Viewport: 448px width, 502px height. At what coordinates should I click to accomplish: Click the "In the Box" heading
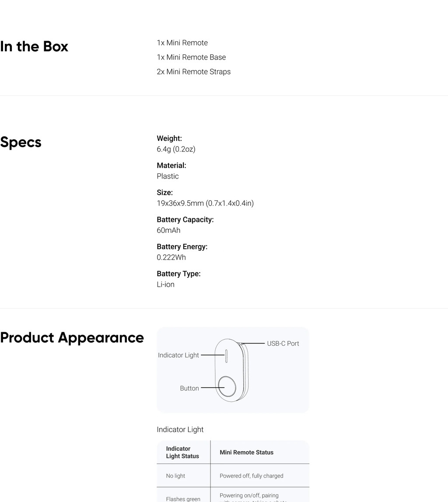pyautogui.click(x=34, y=46)
